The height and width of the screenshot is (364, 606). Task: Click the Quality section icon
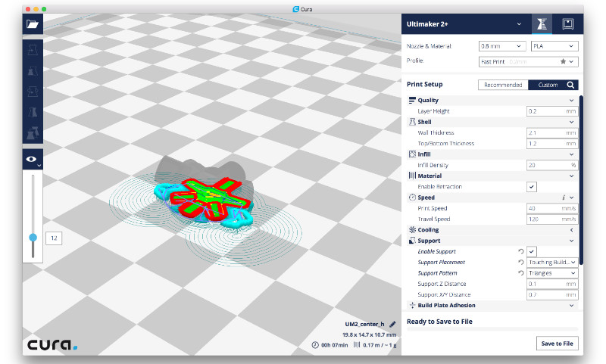[412, 101]
